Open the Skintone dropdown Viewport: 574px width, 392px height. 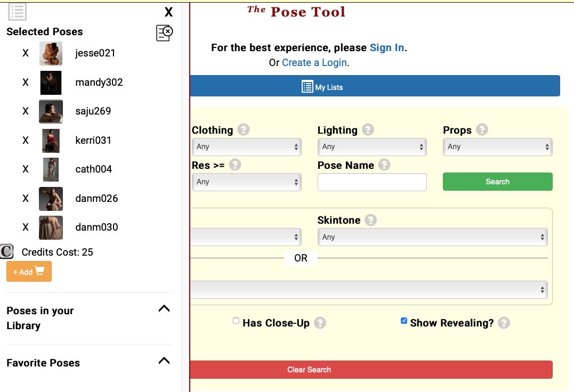[433, 237]
